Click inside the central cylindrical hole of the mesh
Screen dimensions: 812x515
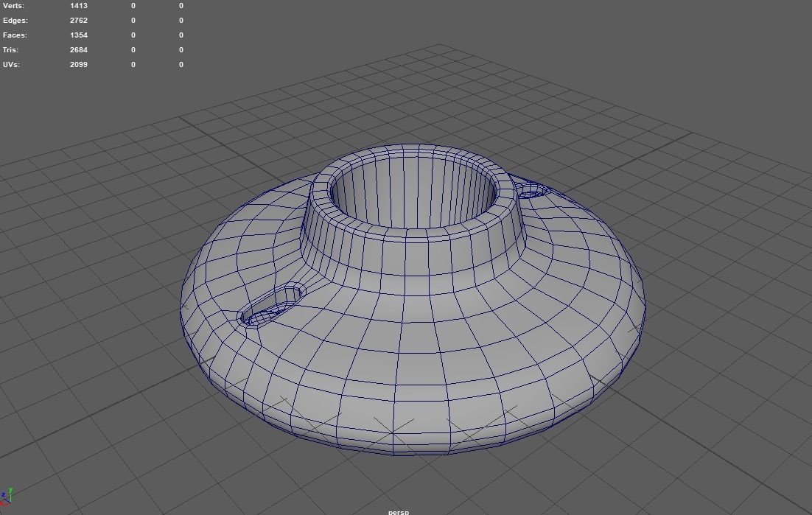(x=413, y=192)
